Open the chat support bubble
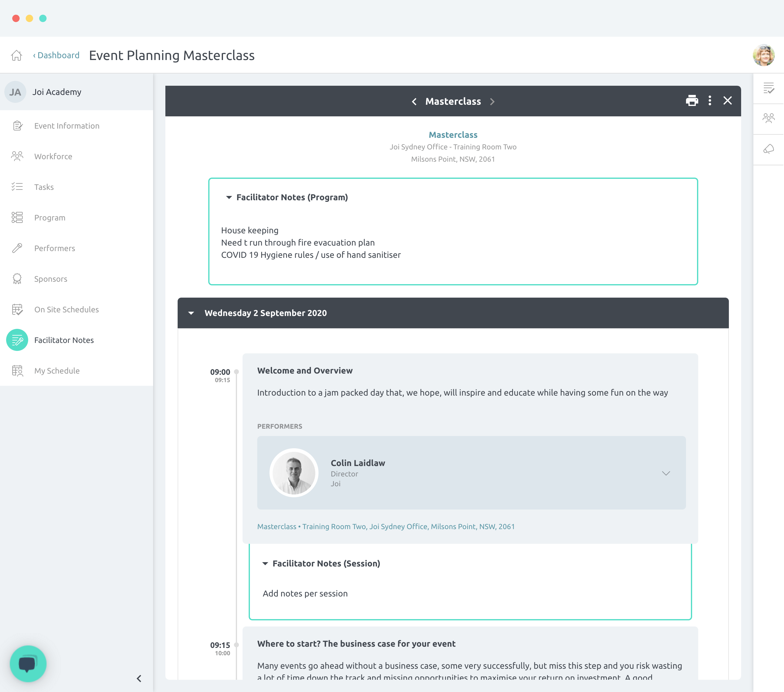 (x=28, y=663)
